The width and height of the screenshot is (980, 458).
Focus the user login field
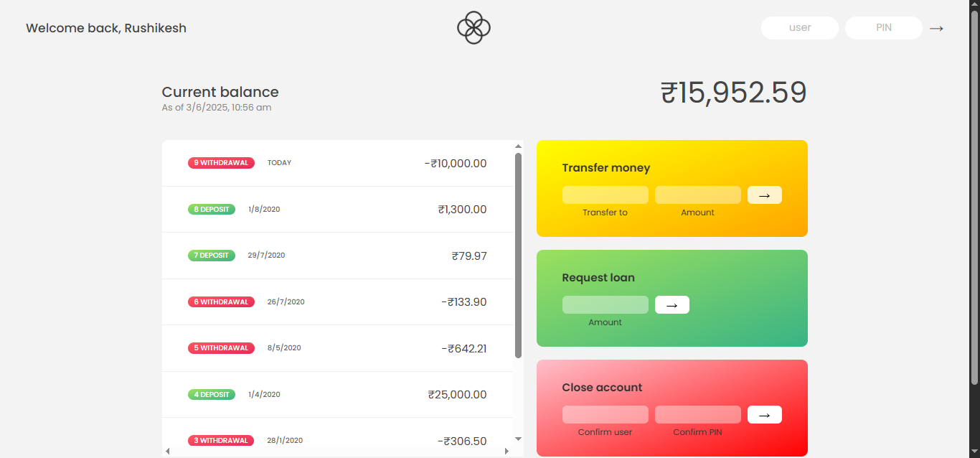799,28
